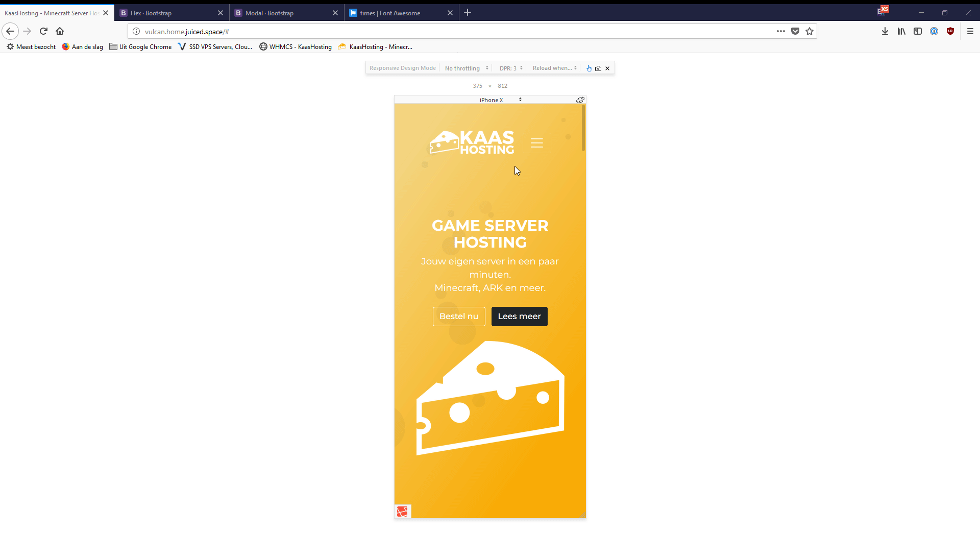The height and width of the screenshot is (535, 980).
Task: Open the No throttling dropdown
Action: pyautogui.click(x=466, y=68)
